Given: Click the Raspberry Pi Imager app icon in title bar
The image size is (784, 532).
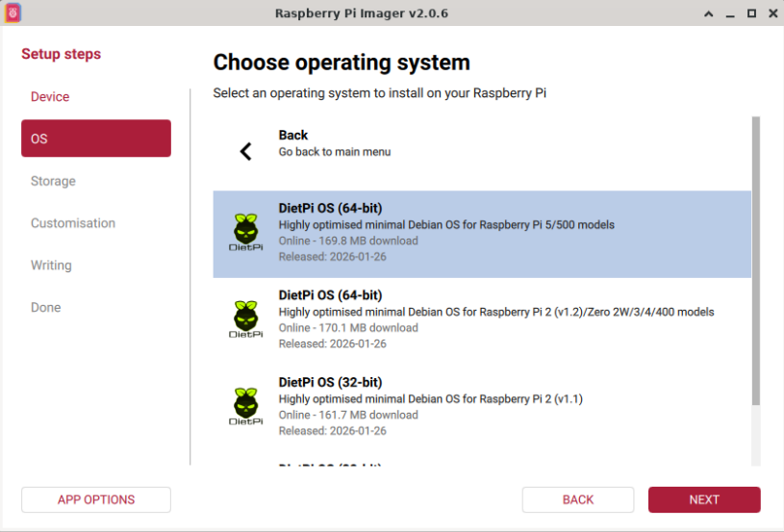Looking at the screenshot, I should click(x=13, y=13).
